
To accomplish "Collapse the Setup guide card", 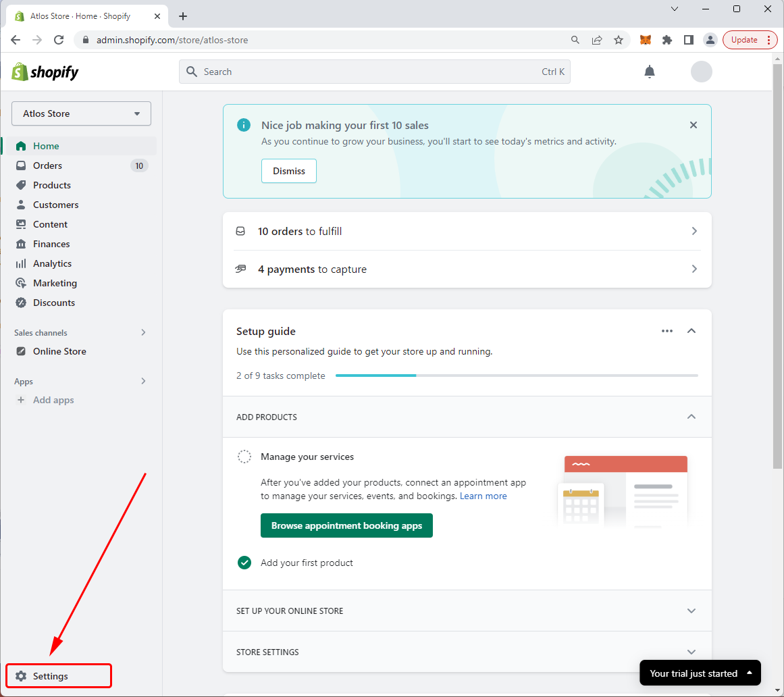I will click(691, 331).
